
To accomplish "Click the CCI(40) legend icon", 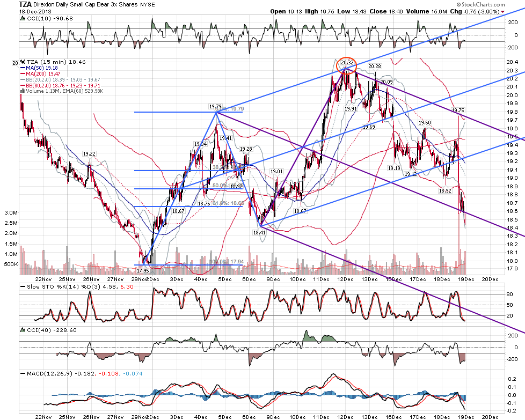I will (x=23, y=330).
